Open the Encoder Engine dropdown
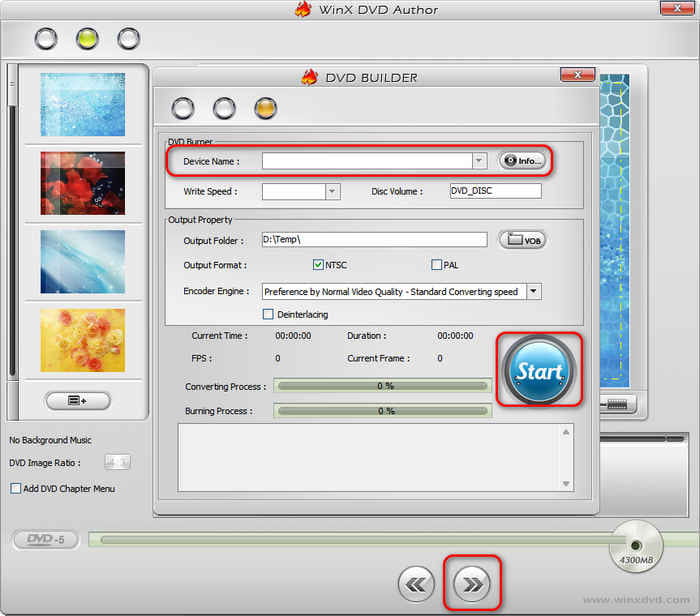 pos(533,292)
